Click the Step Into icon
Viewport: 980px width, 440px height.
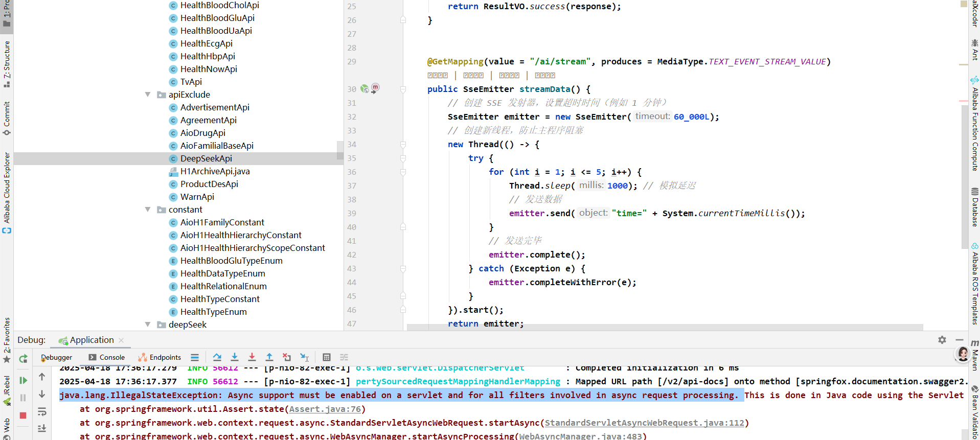tap(235, 357)
